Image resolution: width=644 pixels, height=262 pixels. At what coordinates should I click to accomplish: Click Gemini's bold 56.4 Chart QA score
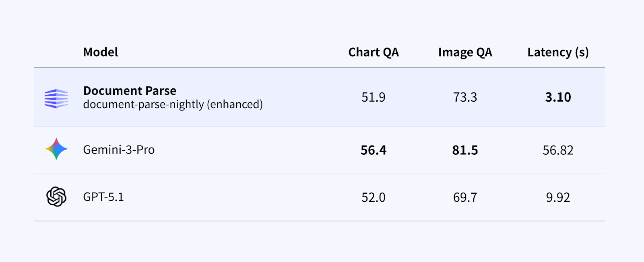click(x=374, y=150)
